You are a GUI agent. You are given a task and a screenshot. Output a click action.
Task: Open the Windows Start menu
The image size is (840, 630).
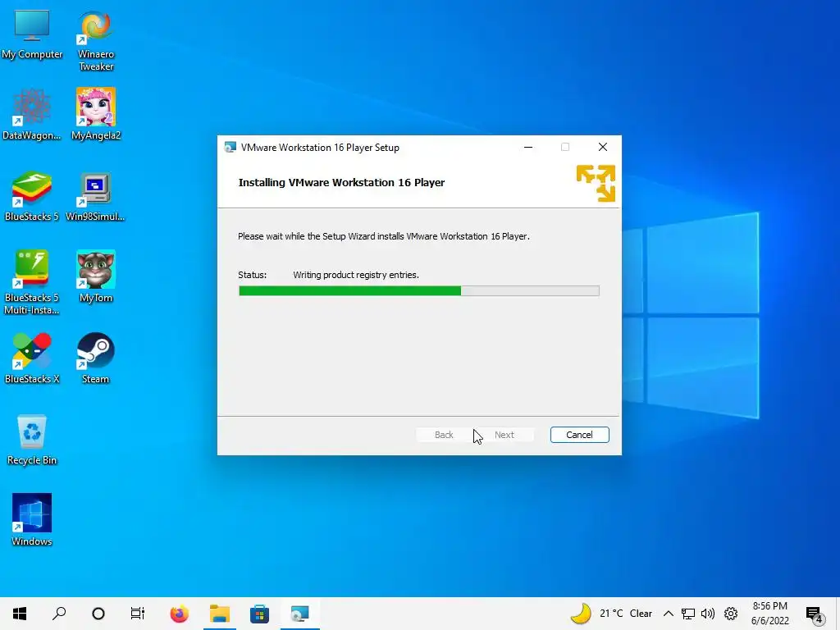[x=20, y=614]
